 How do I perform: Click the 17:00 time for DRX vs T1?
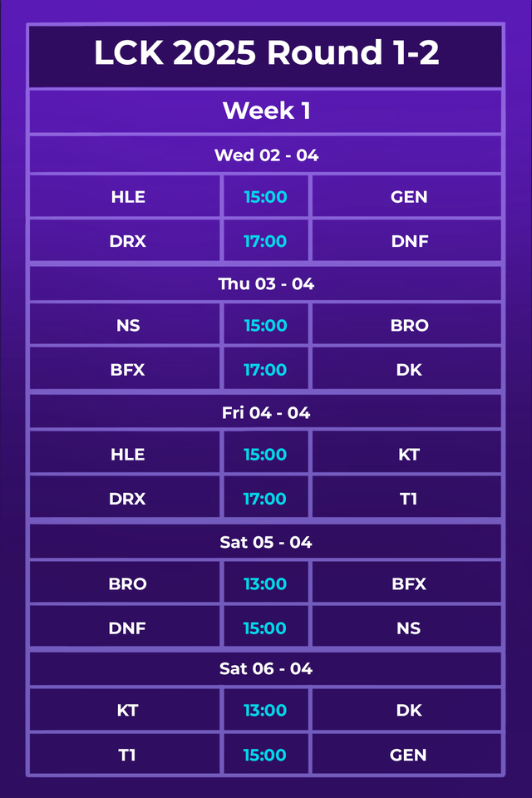point(265,499)
